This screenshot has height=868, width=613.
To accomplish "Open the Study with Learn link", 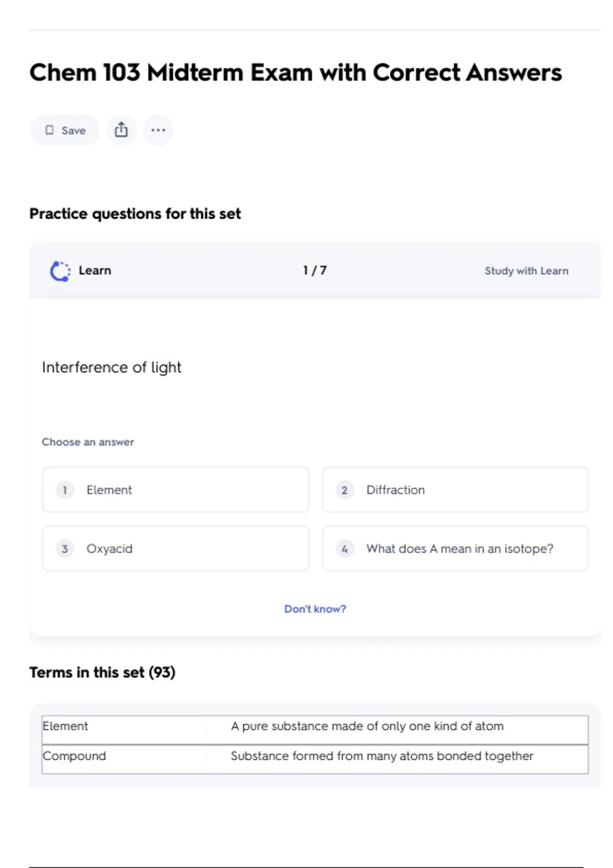I will [526, 271].
